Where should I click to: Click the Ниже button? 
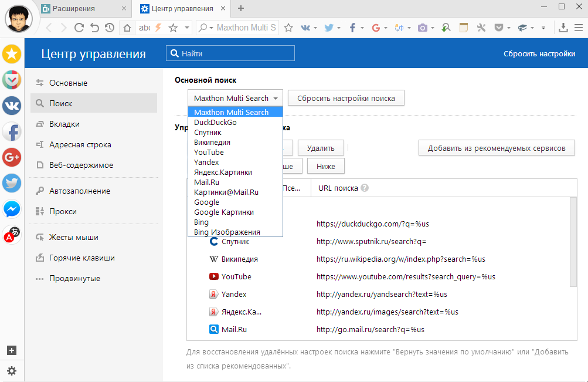[x=325, y=166]
